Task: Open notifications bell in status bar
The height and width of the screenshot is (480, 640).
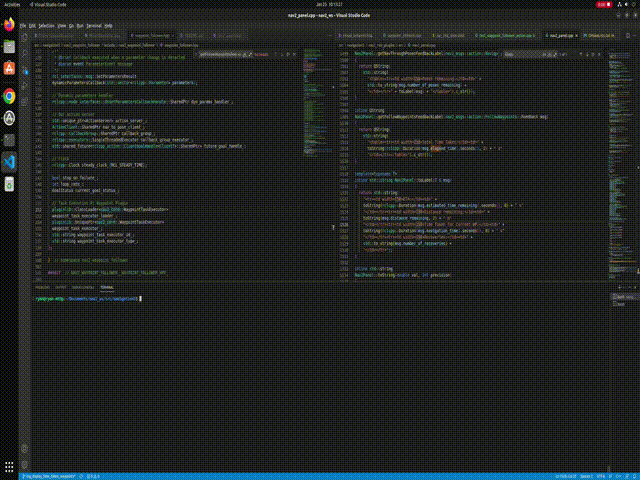Action: pos(635,476)
